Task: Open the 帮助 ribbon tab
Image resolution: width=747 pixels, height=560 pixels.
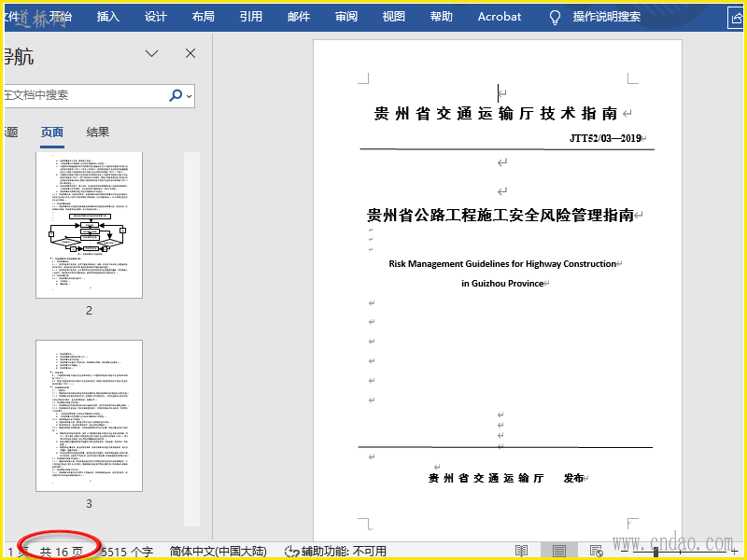Action: click(x=442, y=17)
